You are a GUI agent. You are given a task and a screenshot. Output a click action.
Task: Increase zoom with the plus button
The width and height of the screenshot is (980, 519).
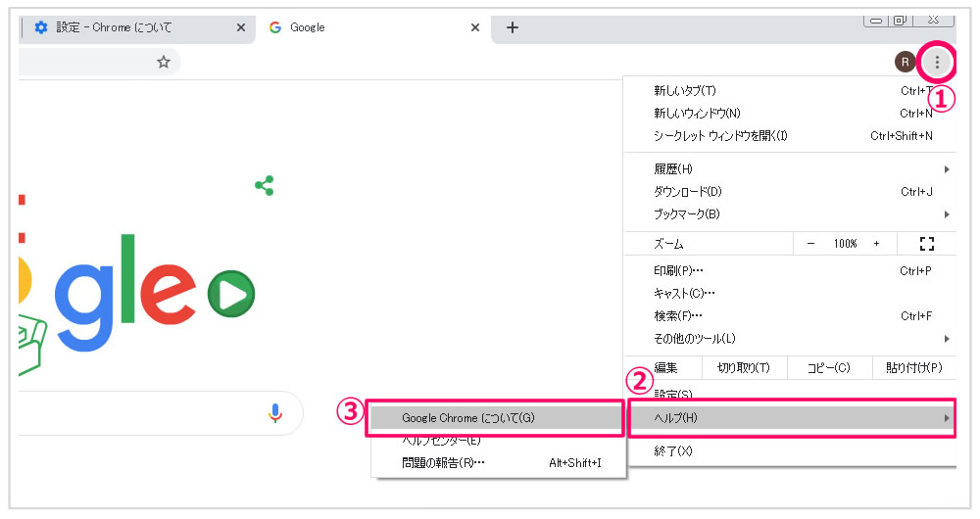(x=876, y=244)
